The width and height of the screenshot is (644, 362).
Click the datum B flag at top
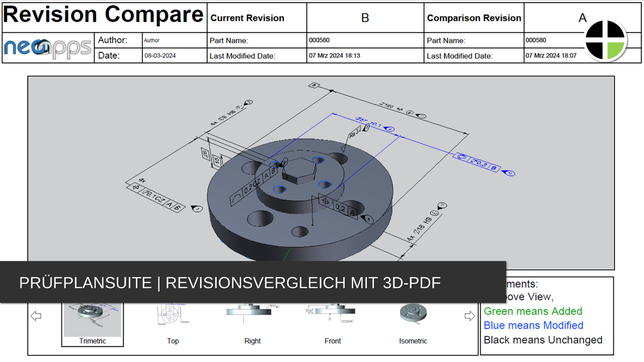click(315, 86)
